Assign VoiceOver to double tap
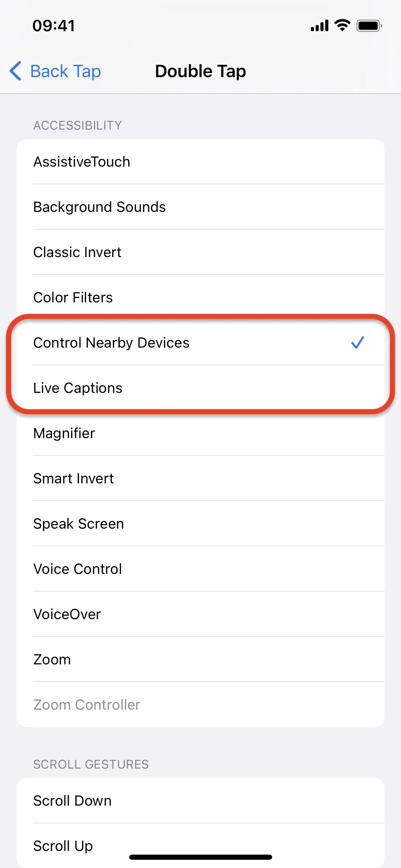Viewport: 401px width, 868px height. tap(200, 614)
